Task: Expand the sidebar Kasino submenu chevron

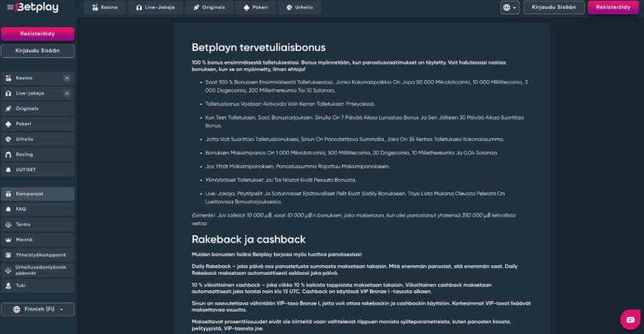Action: click(67, 78)
